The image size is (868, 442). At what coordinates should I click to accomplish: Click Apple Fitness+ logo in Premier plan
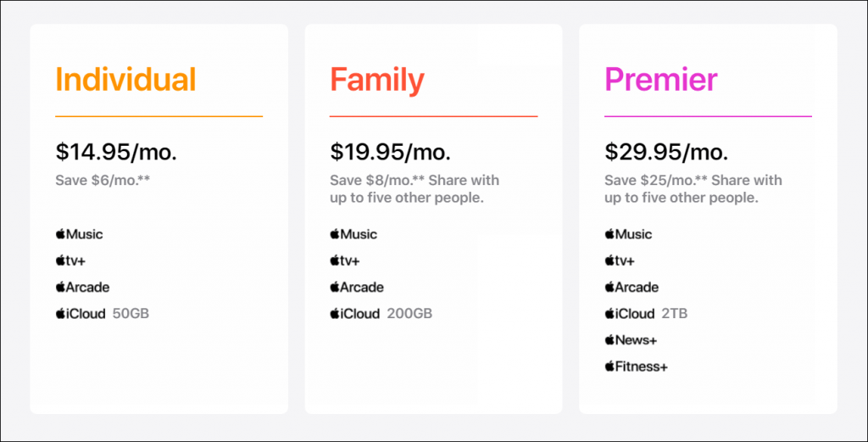(636, 366)
